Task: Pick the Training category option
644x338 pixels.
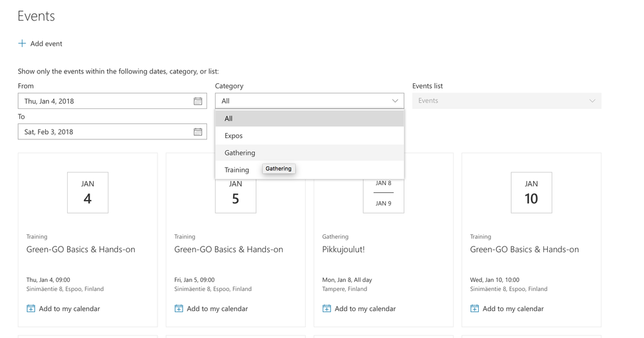Action: pos(237,170)
